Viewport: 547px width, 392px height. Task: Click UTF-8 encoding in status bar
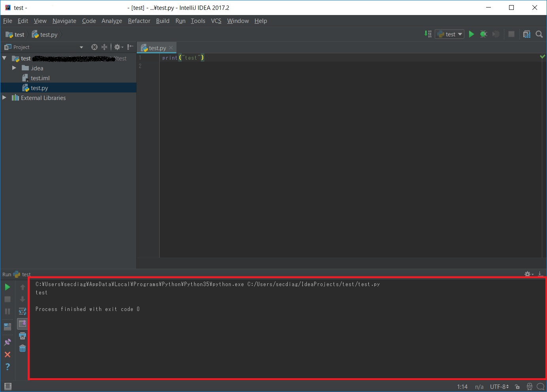pyautogui.click(x=499, y=387)
